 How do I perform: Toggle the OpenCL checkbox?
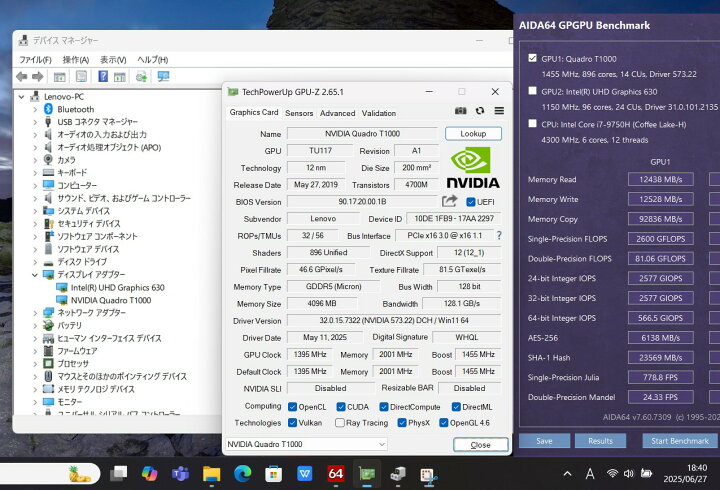coord(292,406)
